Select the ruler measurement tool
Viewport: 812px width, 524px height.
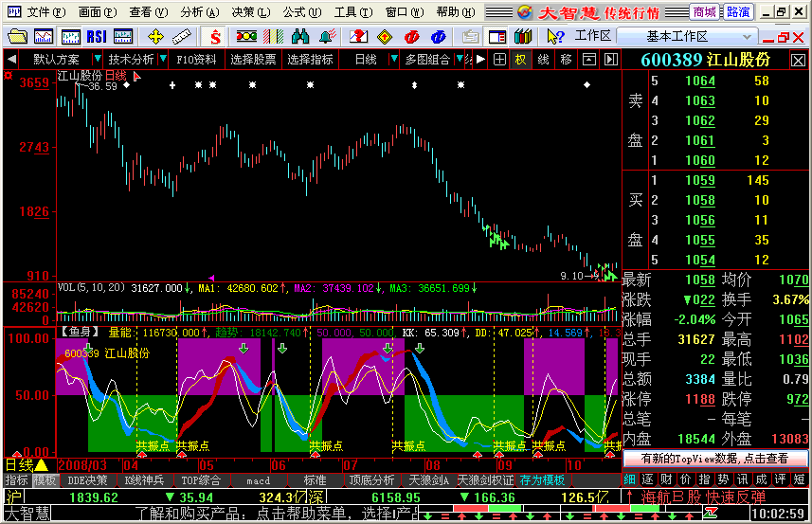[x=182, y=37]
